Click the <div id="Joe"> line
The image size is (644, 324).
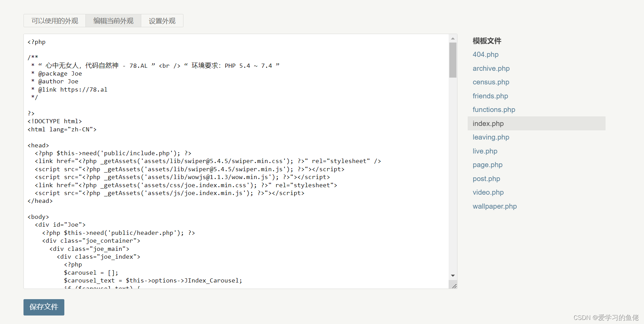(60, 225)
